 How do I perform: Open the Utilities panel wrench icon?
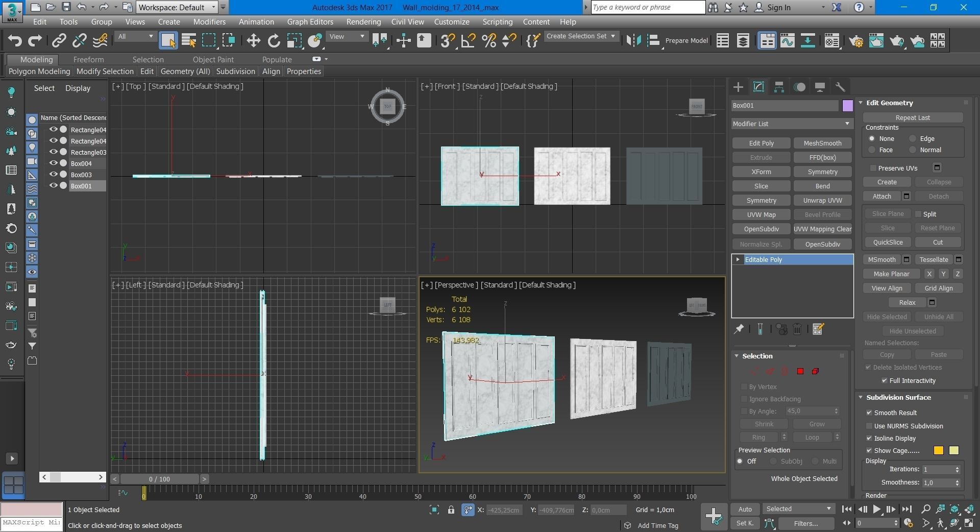840,87
